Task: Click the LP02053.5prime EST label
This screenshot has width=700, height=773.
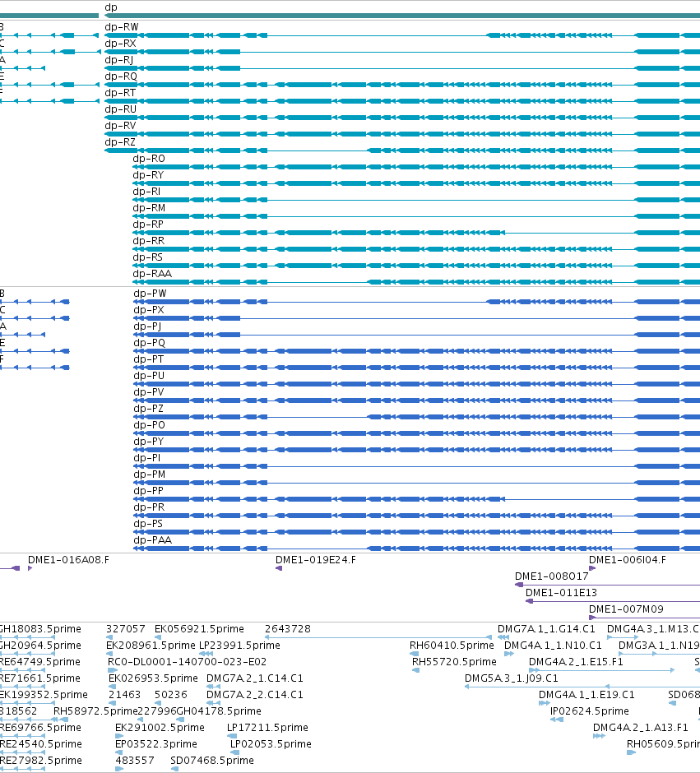Action: pyautogui.click(x=271, y=744)
